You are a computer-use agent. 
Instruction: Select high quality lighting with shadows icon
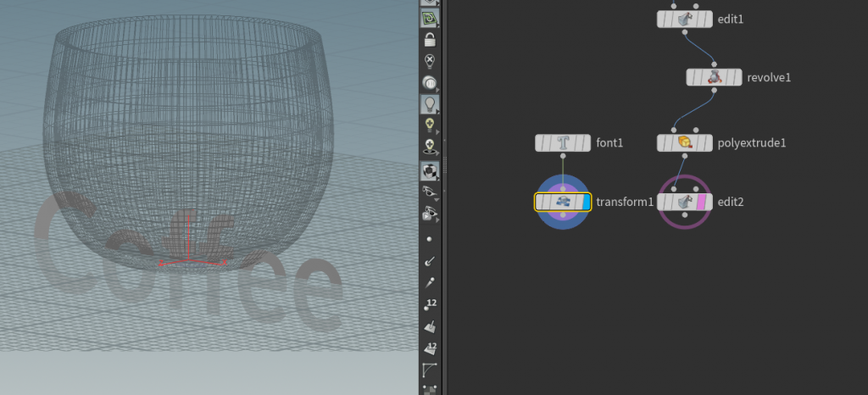coord(430,147)
